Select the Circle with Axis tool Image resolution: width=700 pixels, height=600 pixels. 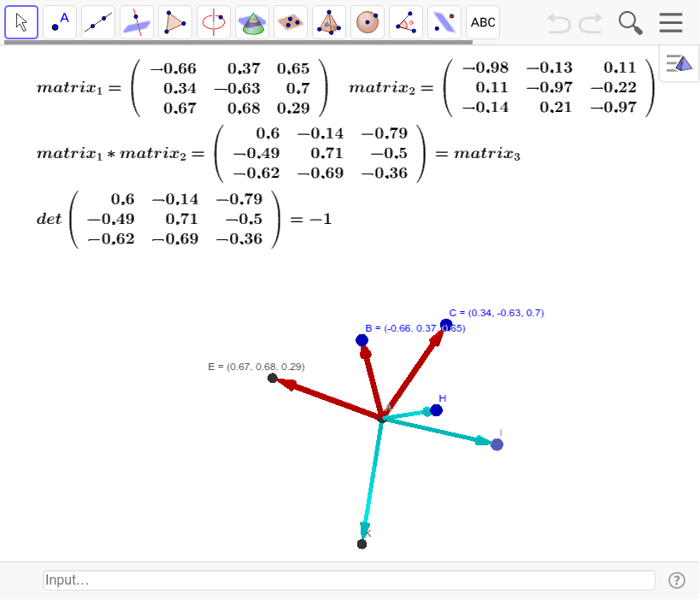coord(214,22)
